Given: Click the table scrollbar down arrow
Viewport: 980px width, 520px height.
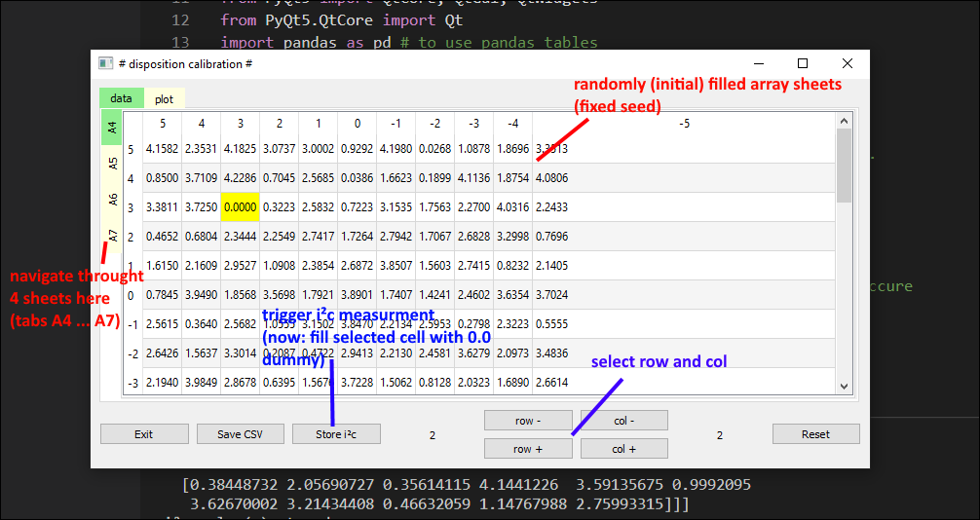Looking at the screenshot, I should (x=844, y=387).
